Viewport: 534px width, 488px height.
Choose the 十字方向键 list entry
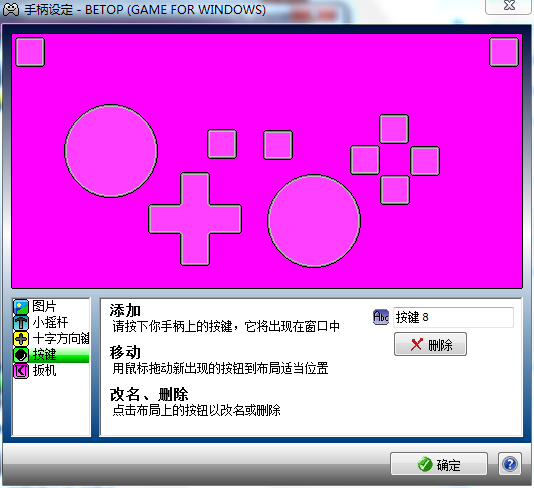51,339
